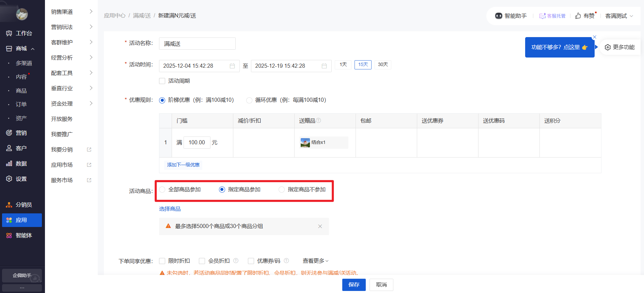Viewport: 644px width, 293px height.
Task: Enable the 会员折扣 checkbox
Action: (x=202, y=261)
